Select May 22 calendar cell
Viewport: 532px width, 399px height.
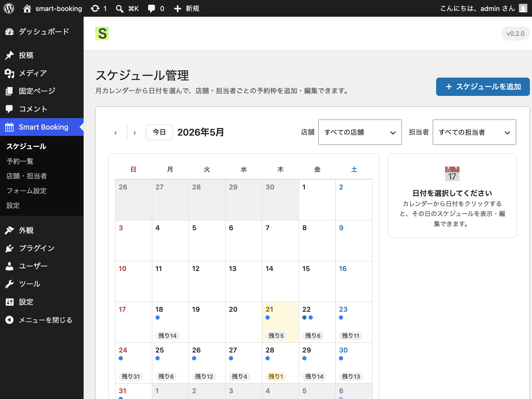coord(317,322)
